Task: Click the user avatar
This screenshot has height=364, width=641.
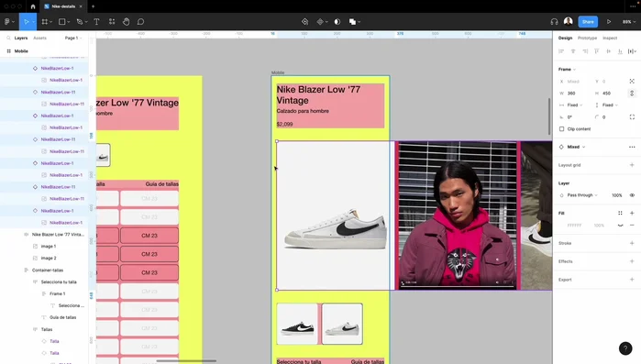Action: pos(569,21)
